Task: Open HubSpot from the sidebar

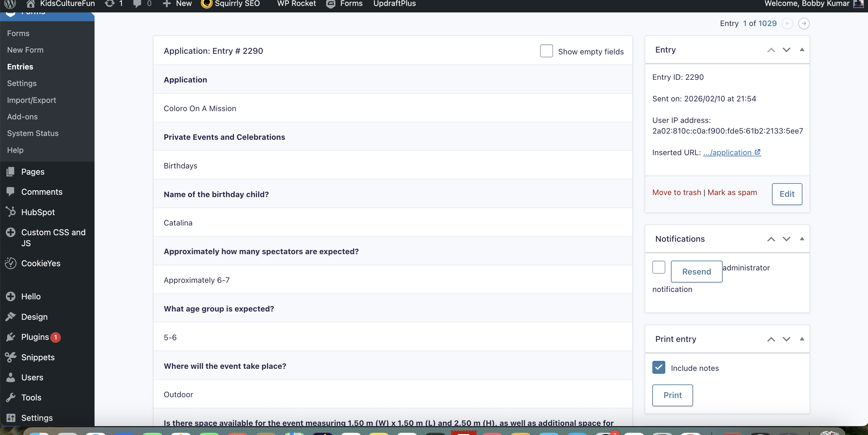Action: pyautogui.click(x=38, y=212)
